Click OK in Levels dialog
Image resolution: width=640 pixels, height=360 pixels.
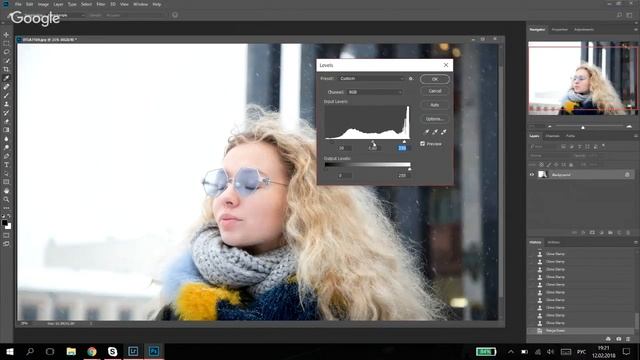435,79
